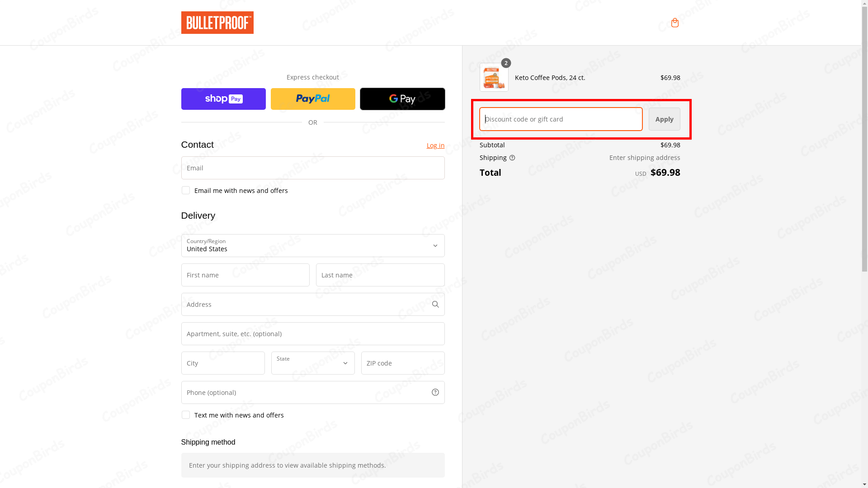Click the shipping help question mark icon
This screenshot has height=488, width=868.
click(512, 158)
